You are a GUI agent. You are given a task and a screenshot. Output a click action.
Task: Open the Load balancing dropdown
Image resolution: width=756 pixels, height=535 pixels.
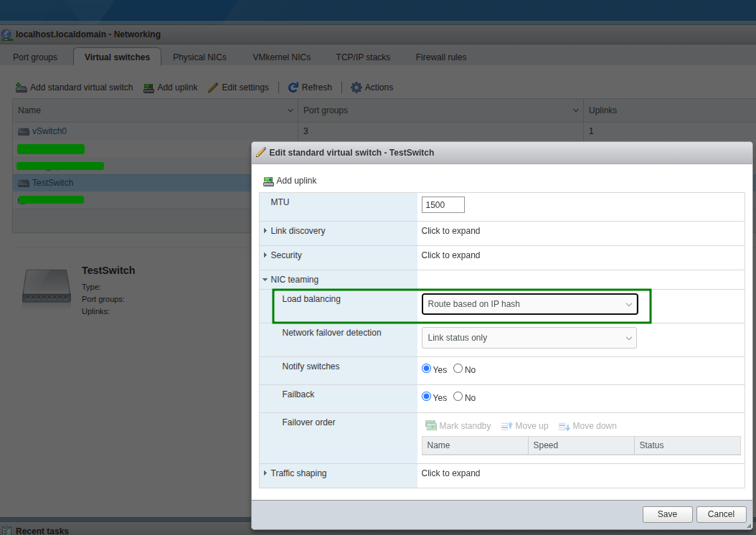coord(529,304)
